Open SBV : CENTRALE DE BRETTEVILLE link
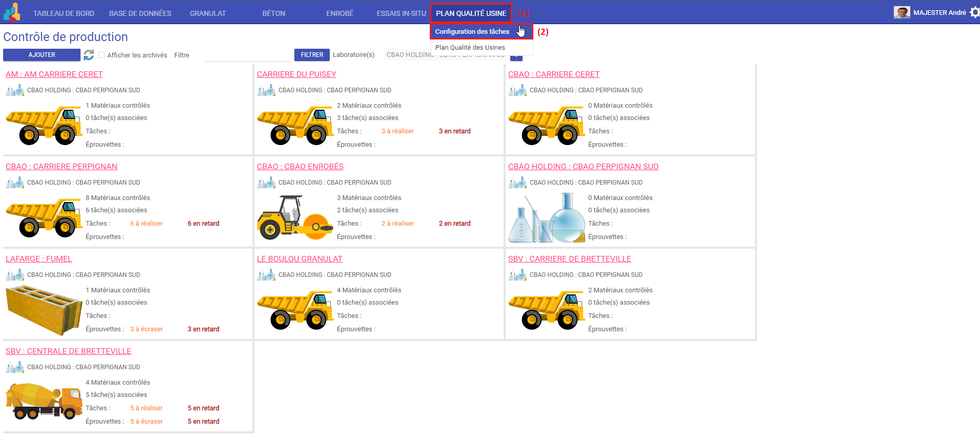 point(68,351)
